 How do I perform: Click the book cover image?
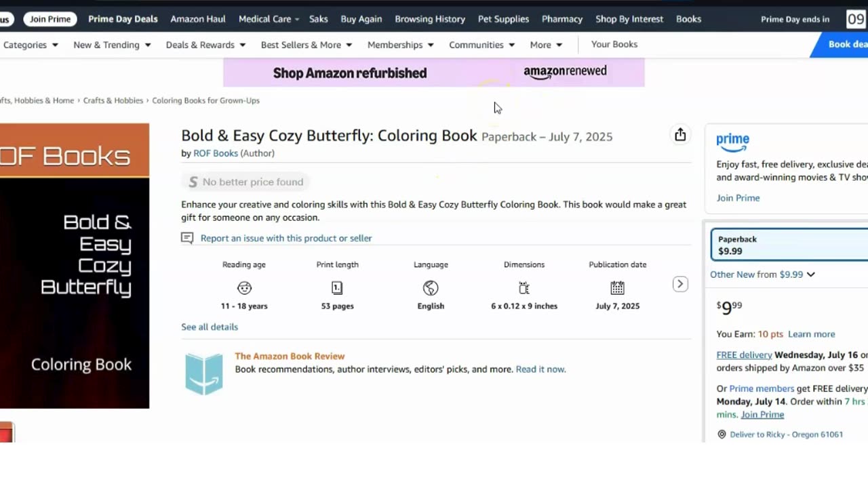click(x=75, y=266)
